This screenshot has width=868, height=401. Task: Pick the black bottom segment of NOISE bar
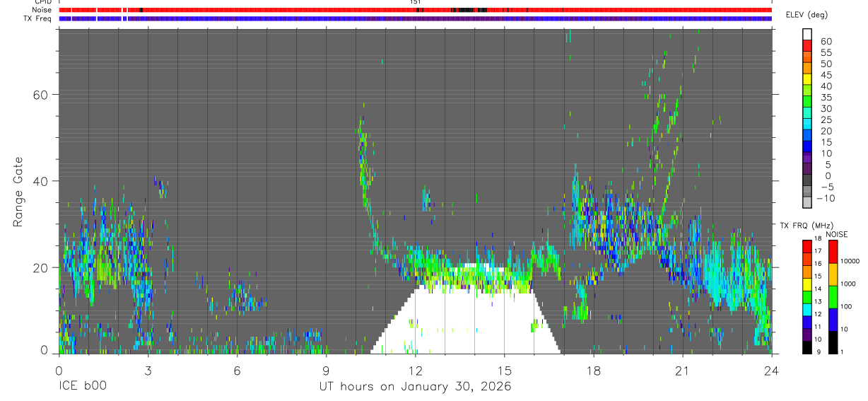(833, 342)
